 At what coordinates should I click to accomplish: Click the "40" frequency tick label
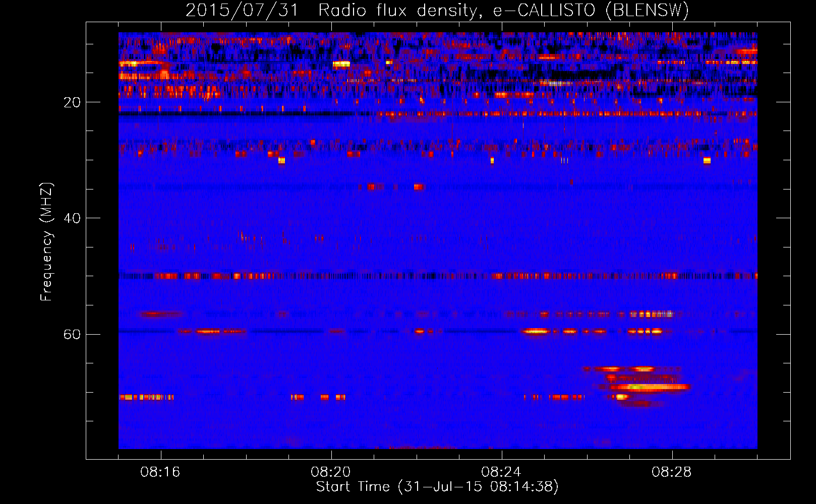pyautogui.click(x=72, y=218)
